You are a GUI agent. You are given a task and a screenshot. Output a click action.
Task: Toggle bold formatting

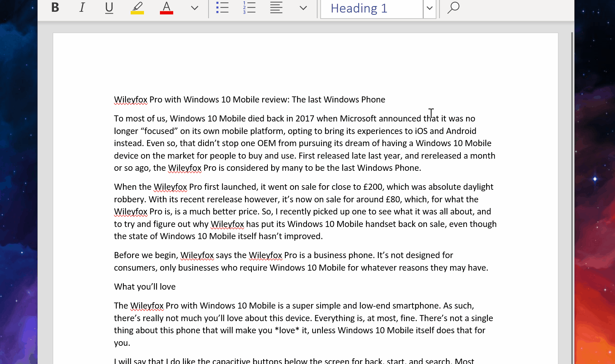(54, 8)
